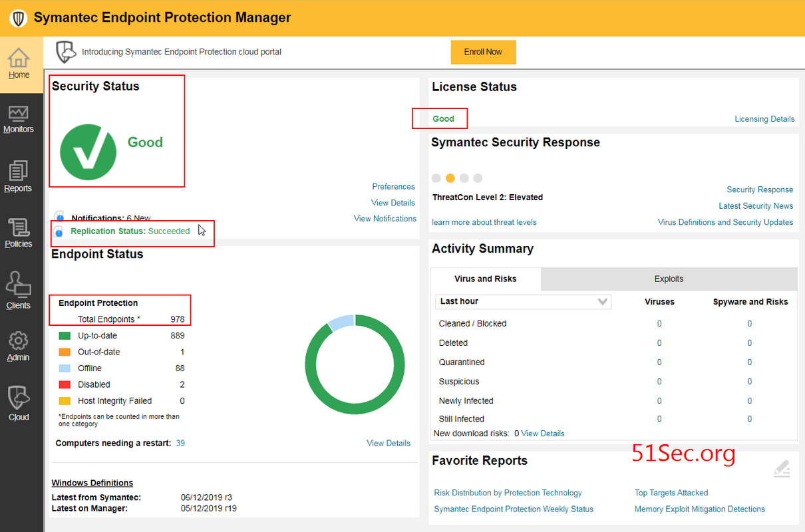805x532 pixels.
Task: Click the Replication Status info icon
Action: tap(59, 231)
